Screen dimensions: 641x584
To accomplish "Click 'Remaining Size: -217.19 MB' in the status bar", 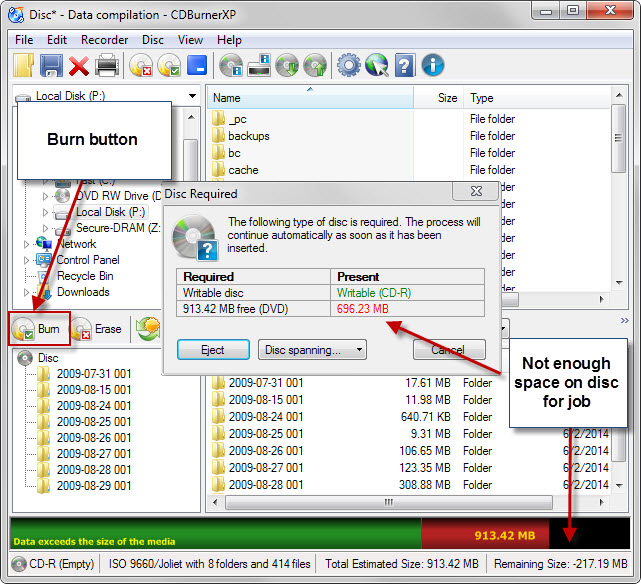I will coord(560,564).
